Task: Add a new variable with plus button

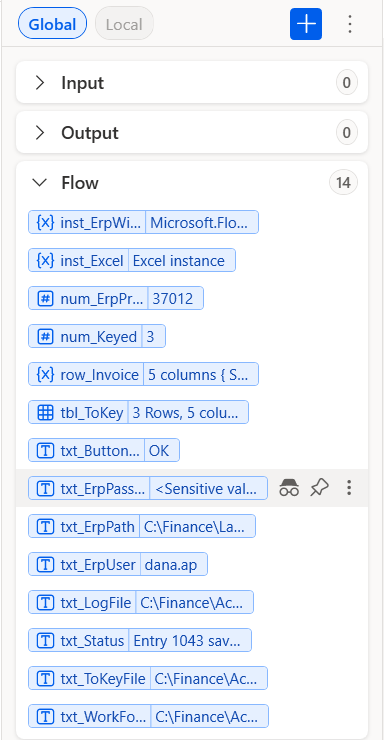Action: point(306,24)
